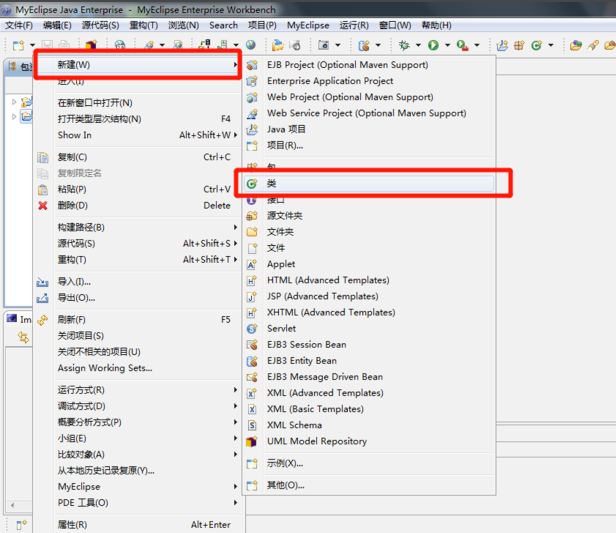Click the screenshot capture toolbar icon
Image resolution: width=616 pixels, height=533 pixels.
323,46
